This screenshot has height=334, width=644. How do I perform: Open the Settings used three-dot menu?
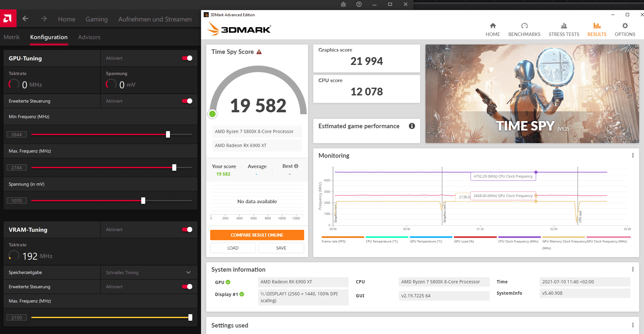pos(633,325)
